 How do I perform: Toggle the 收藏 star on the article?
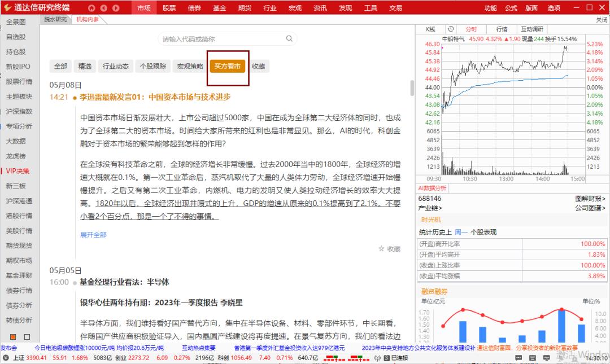[382, 248]
